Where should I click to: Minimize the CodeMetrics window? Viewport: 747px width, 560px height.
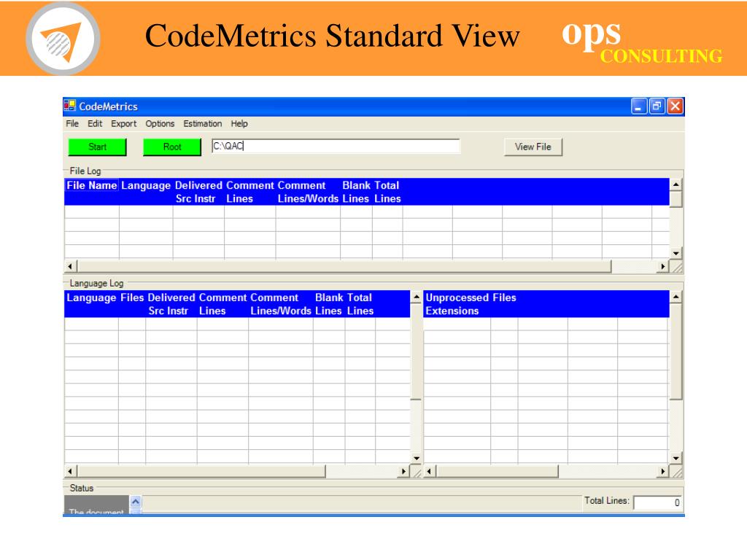[x=639, y=106]
